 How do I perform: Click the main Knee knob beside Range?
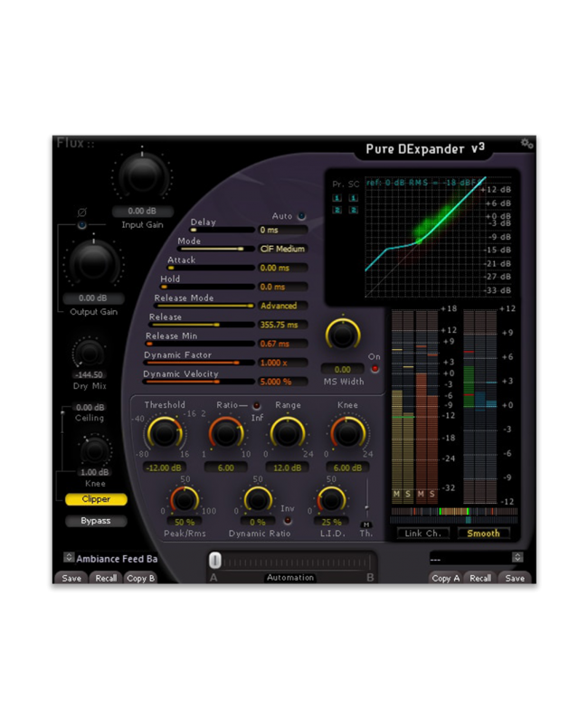pos(348,433)
